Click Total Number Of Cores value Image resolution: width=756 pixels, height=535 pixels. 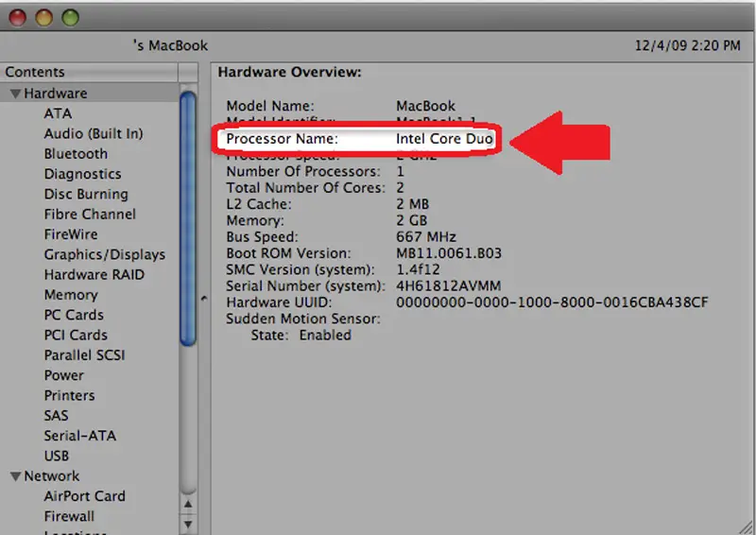(x=400, y=188)
